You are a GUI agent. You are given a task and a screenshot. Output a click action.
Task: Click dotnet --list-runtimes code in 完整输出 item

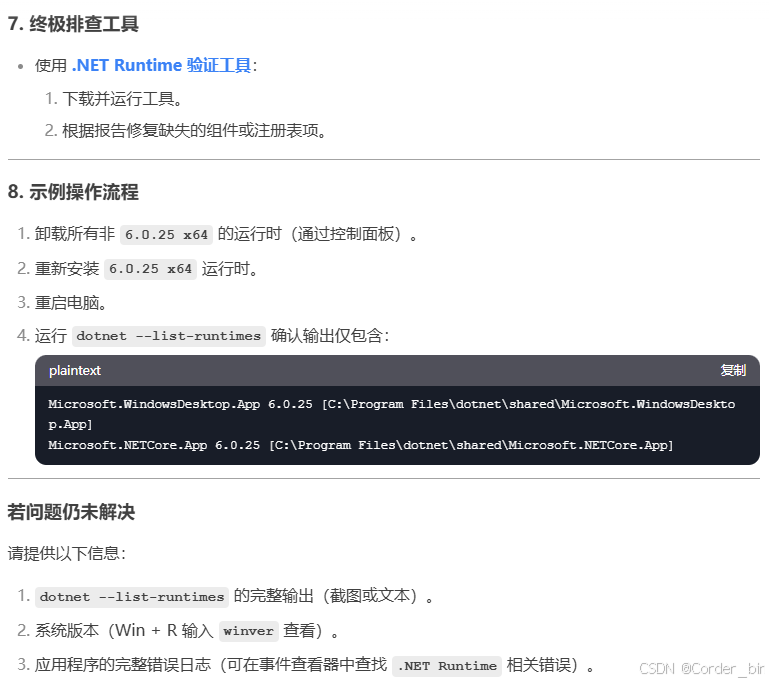pos(132,597)
